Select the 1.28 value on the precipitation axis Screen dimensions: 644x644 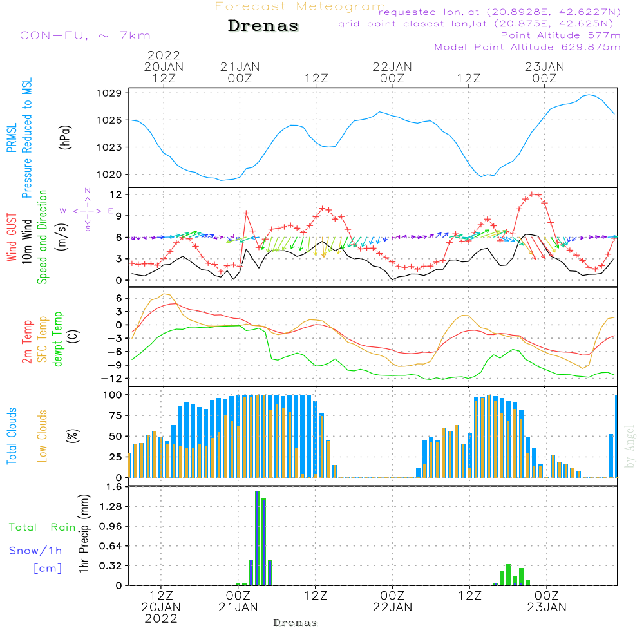click(111, 507)
